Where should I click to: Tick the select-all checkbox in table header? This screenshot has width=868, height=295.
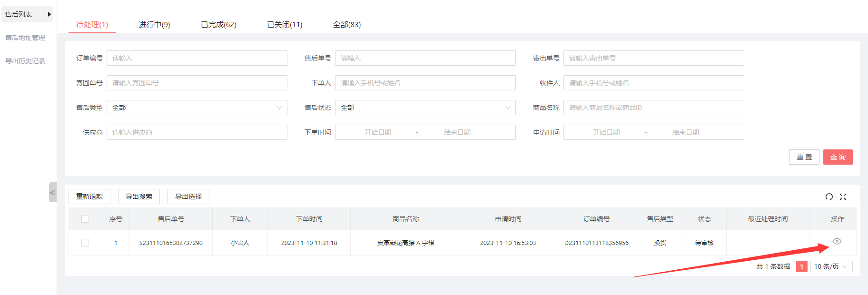coord(85,219)
